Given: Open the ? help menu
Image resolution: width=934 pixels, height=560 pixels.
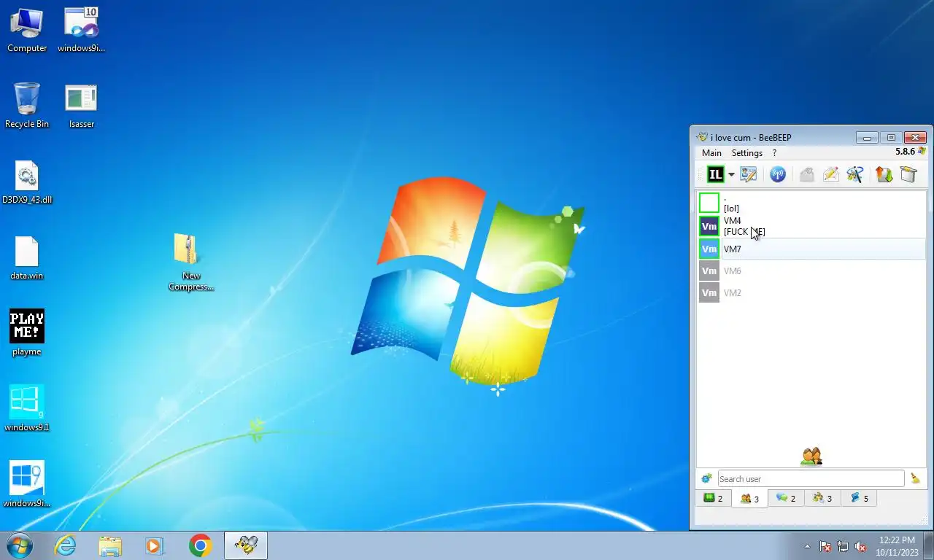Looking at the screenshot, I should [x=774, y=153].
